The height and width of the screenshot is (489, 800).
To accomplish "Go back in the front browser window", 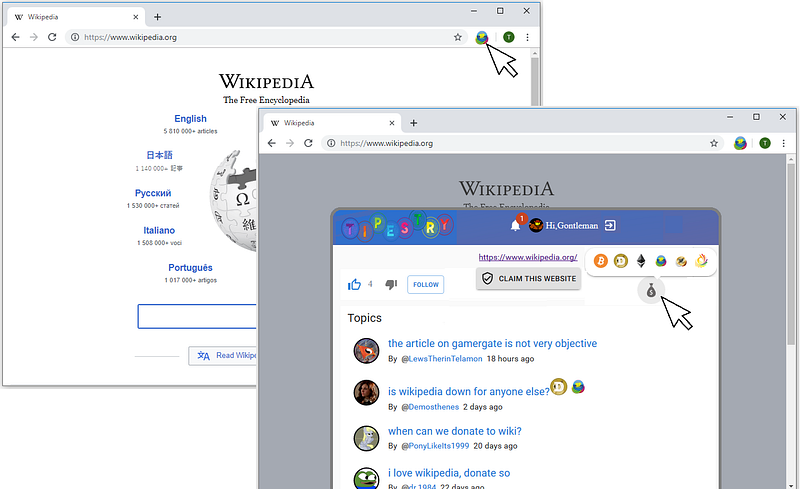I will pos(271,143).
